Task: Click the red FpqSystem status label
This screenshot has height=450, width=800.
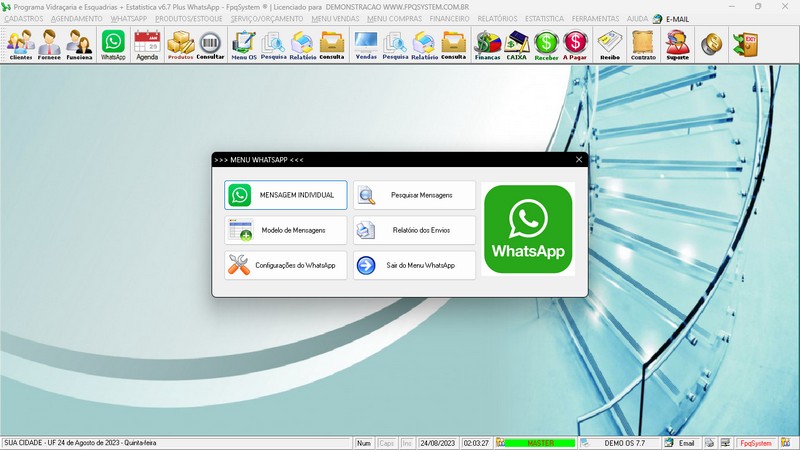Action: pyautogui.click(x=756, y=443)
